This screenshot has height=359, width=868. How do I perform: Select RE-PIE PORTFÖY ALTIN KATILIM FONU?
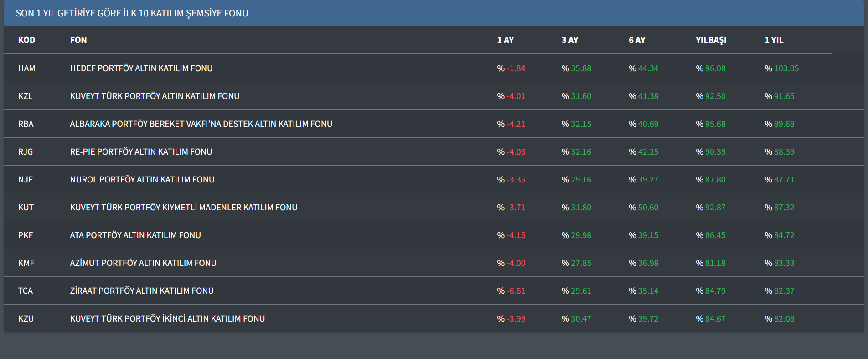pyautogui.click(x=141, y=152)
